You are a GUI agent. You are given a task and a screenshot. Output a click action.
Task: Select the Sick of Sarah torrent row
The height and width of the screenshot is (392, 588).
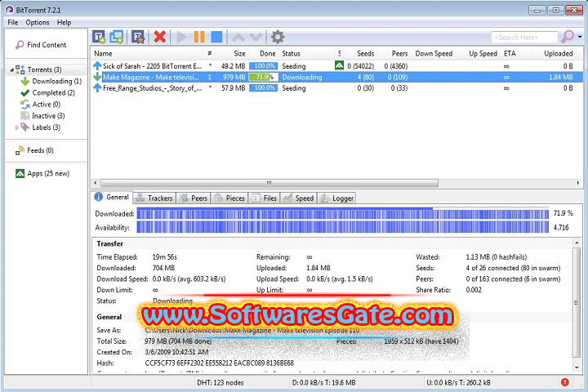pos(336,66)
